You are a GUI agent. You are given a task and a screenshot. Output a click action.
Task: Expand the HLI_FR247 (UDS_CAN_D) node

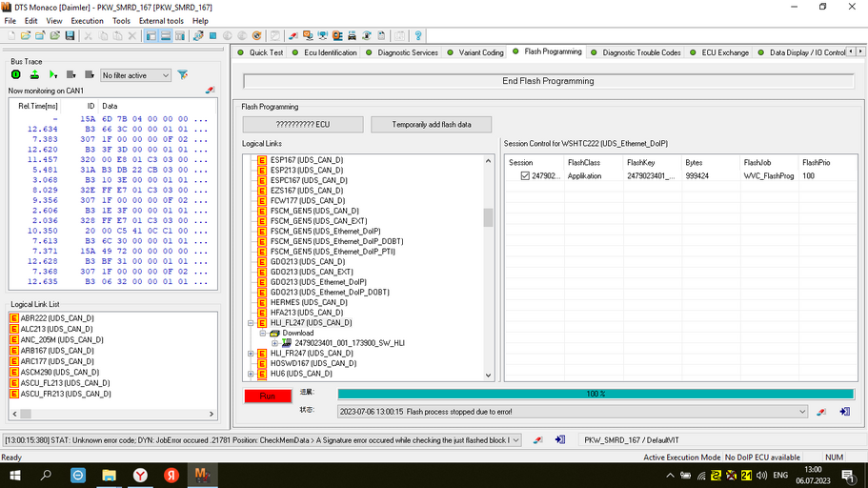(251, 354)
